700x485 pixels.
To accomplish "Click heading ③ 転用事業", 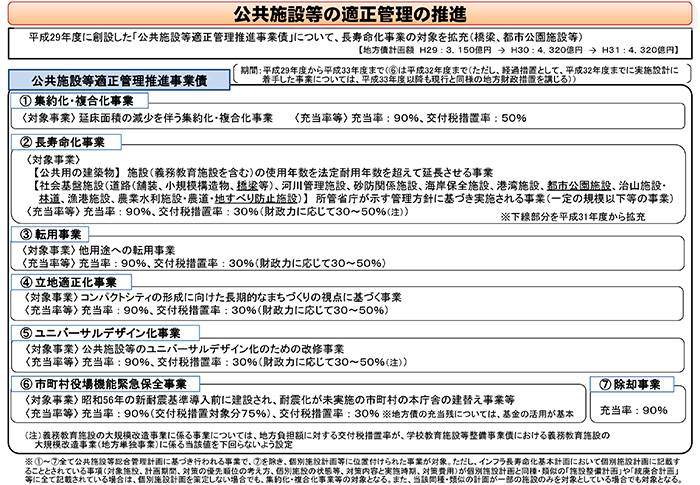I will [50, 234].
